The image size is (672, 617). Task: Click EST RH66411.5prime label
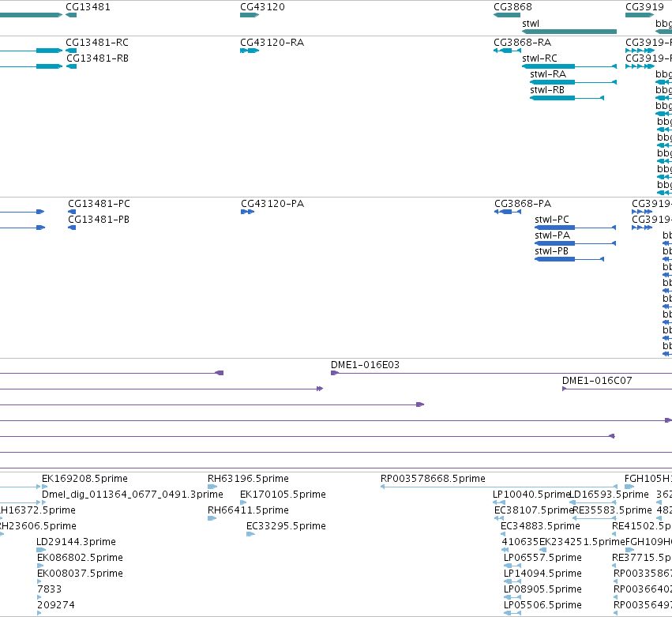[248, 510]
